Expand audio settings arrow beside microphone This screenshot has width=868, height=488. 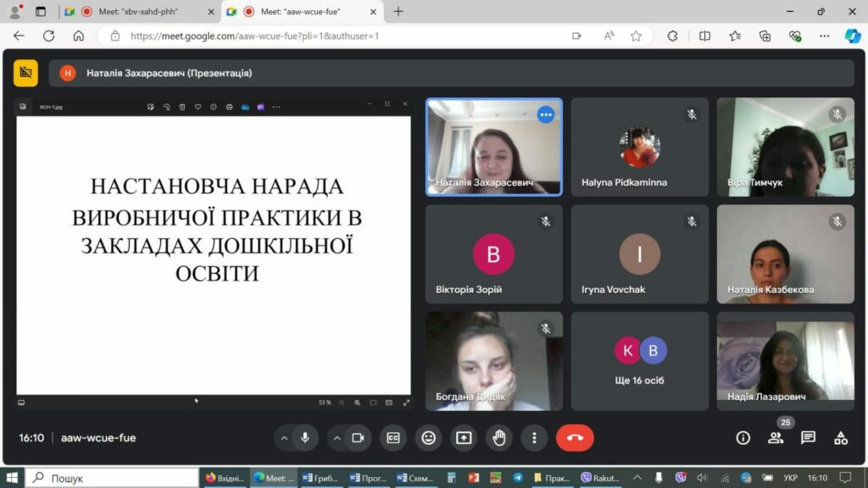tap(284, 438)
